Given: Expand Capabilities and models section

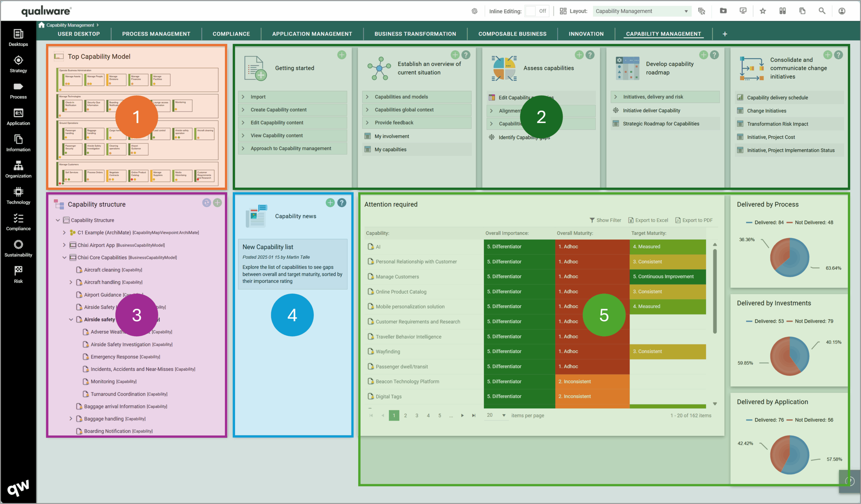Looking at the screenshot, I should [x=416, y=97].
